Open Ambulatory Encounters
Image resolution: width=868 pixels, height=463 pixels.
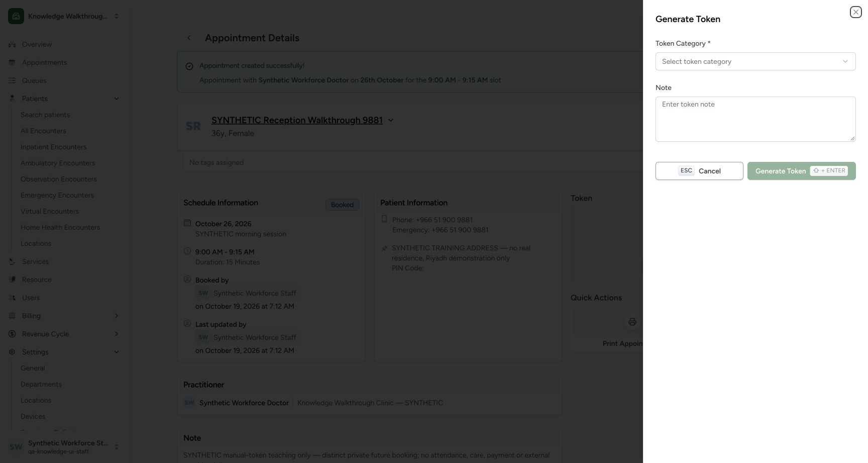click(x=58, y=163)
